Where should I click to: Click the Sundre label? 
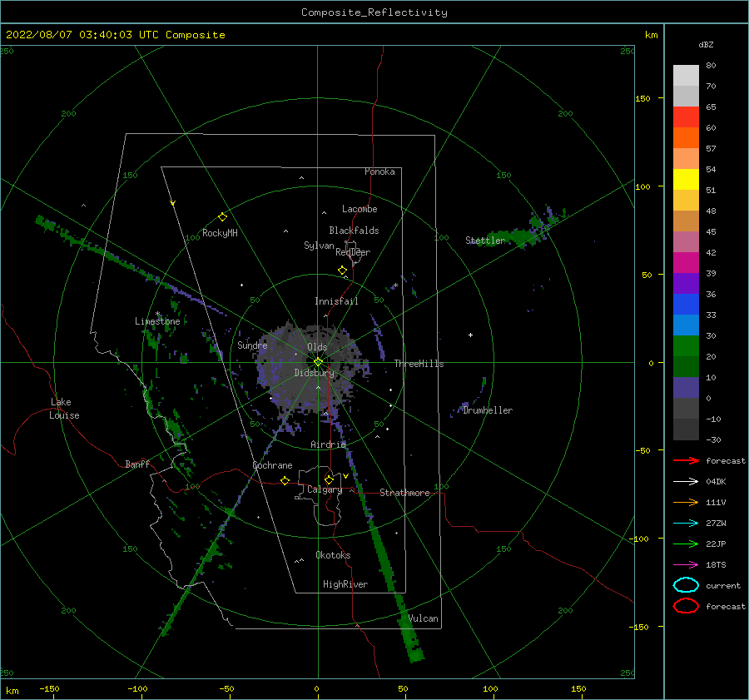[252, 345]
